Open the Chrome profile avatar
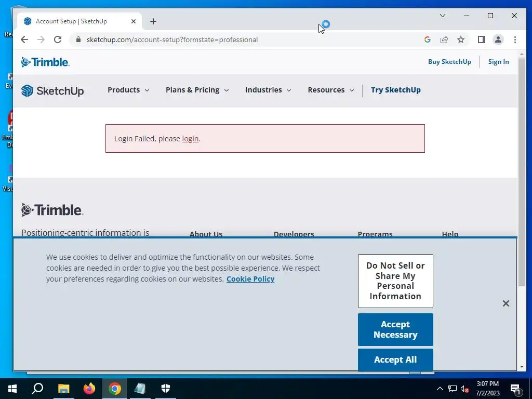 (x=498, y=39)
